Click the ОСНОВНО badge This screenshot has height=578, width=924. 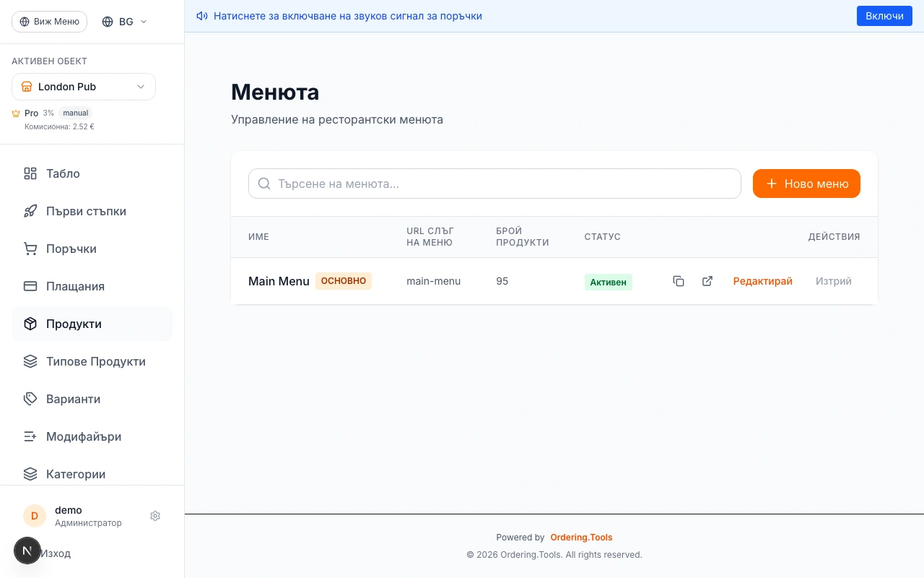tap(344, 281)
